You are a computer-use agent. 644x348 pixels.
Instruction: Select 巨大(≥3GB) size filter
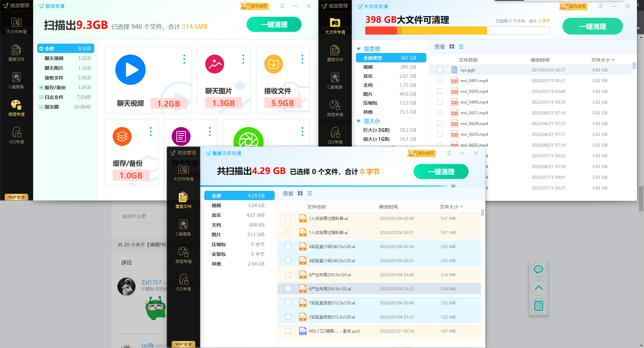point(391,130)
